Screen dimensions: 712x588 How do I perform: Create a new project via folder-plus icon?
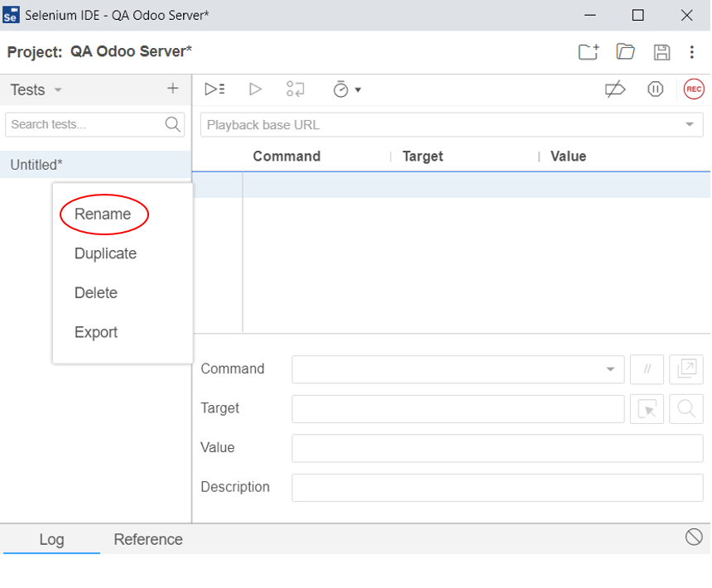coord(589,52)
